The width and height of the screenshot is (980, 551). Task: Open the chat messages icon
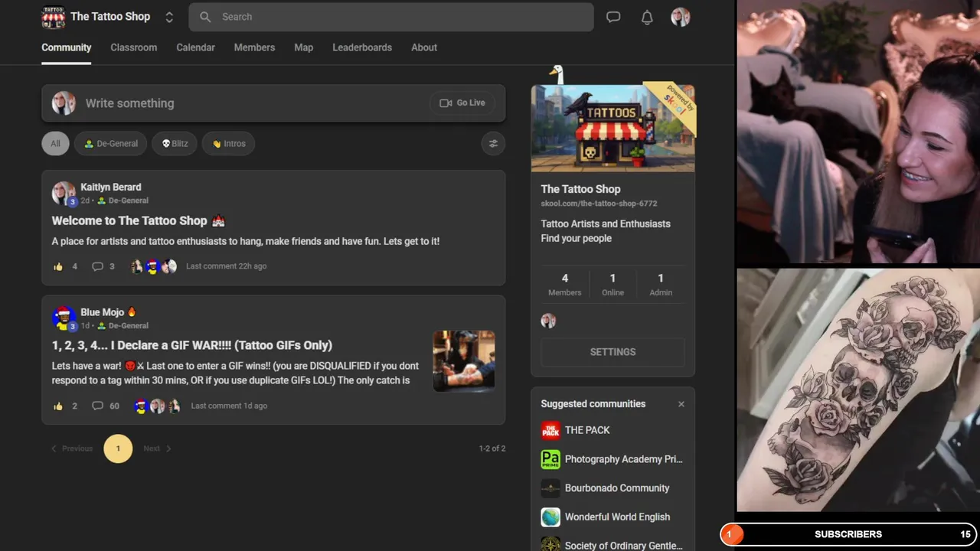613,17
